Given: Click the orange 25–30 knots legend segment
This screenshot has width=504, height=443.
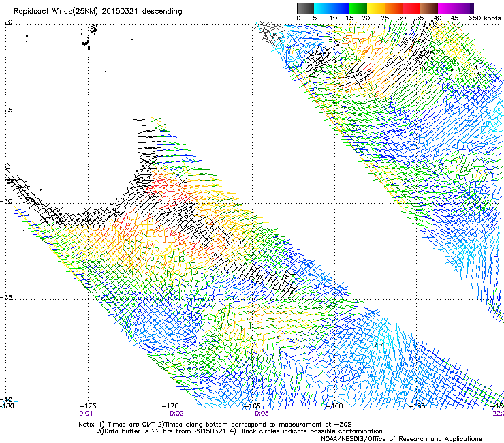Looking at the screenshot, I should pyautogui.click(x=394, y=8).
